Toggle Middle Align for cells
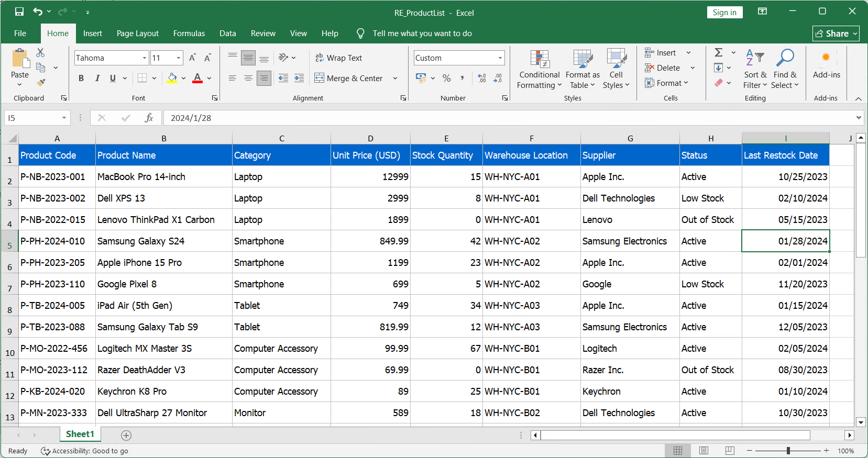 [248, 58]
